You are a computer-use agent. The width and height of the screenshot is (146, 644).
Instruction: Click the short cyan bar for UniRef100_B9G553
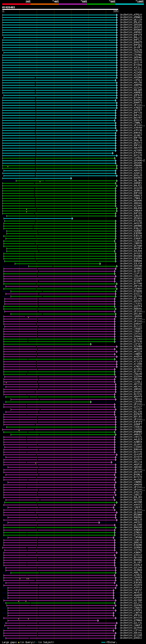coord(37,178)
